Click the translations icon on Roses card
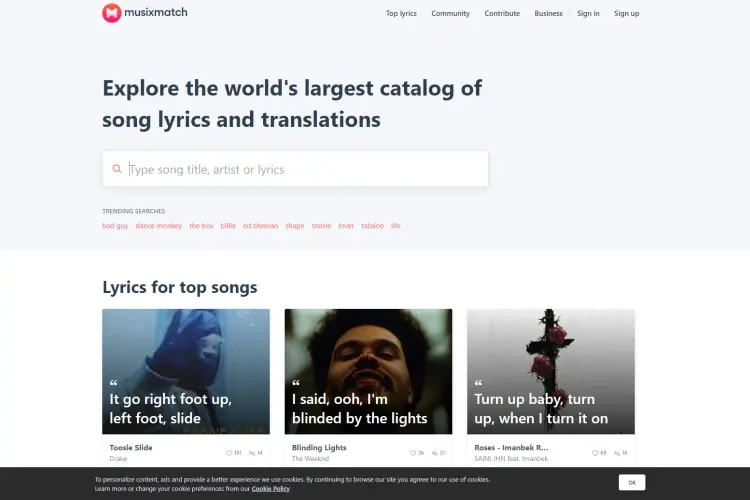The width and height of the screenshot is (750, 500). tap(617, 453)
